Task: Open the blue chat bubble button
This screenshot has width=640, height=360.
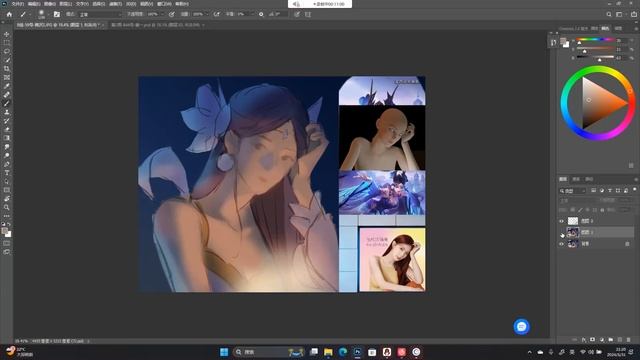Action: 521,327
